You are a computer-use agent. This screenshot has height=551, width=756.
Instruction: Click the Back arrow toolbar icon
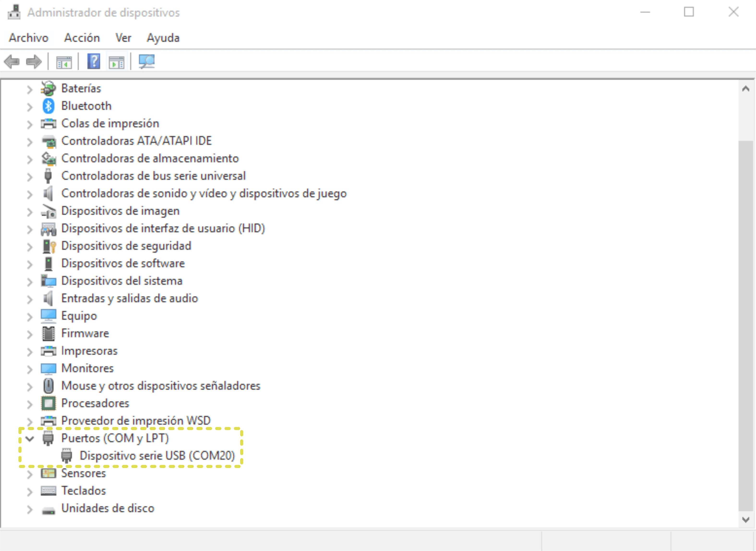pyautogui.click(x=12, y=62)
